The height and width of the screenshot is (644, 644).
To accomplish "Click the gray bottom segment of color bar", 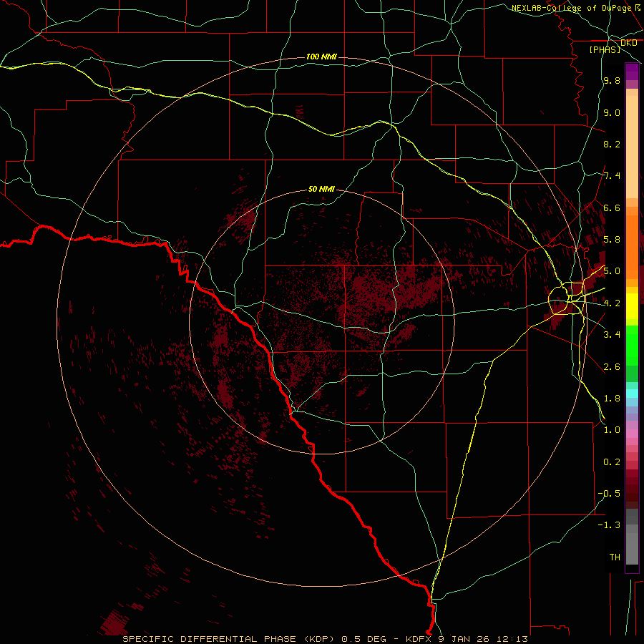I will (x=632, y=548).
